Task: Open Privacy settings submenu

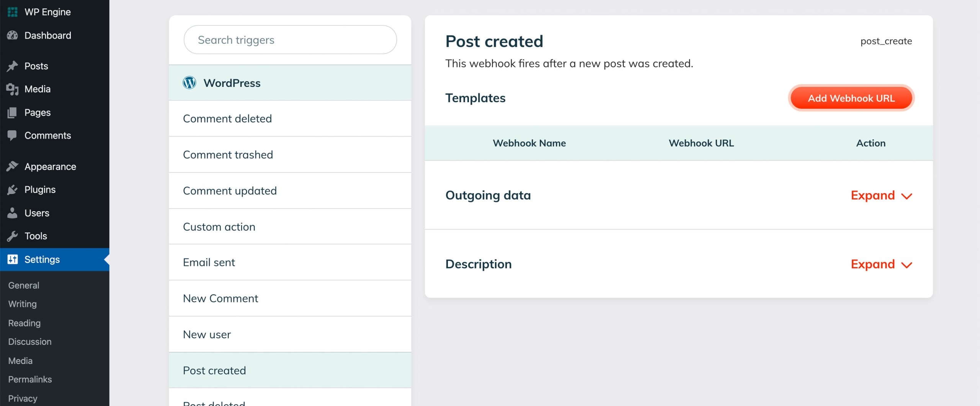Action: tap(23, 398)
